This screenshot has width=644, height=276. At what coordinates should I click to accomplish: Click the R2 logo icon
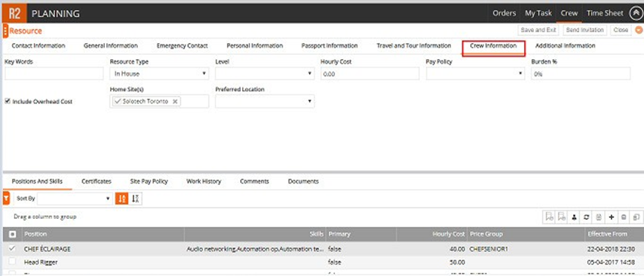coord(13,13)
